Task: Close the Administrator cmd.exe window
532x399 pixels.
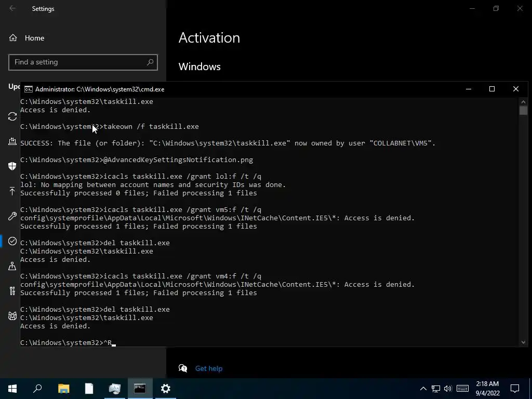Action: coord(516,89)
